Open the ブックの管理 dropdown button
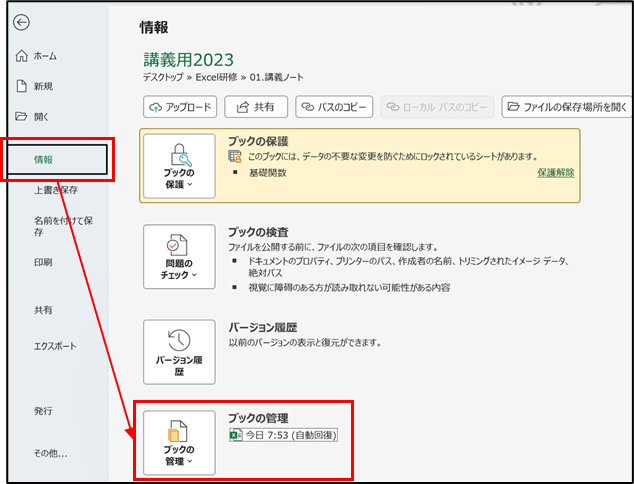The width and height of the screenshot is (634, 484). click(x=179, y=443)
